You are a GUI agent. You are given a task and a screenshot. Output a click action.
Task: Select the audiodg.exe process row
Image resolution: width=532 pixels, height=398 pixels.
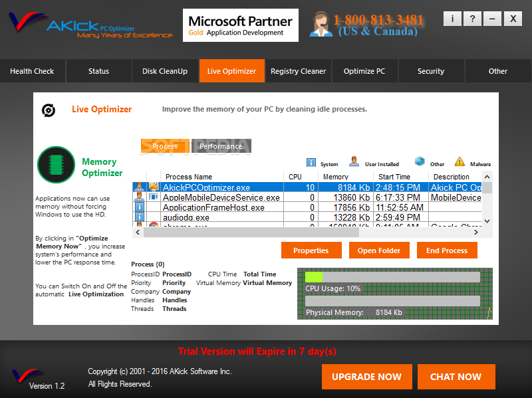(x=307, y=217)
